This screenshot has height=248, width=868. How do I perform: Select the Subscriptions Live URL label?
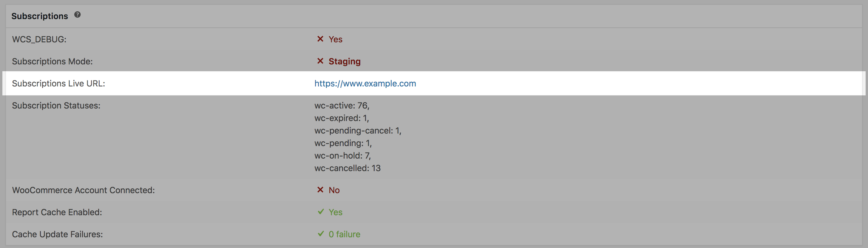click(x=59, y=83)
